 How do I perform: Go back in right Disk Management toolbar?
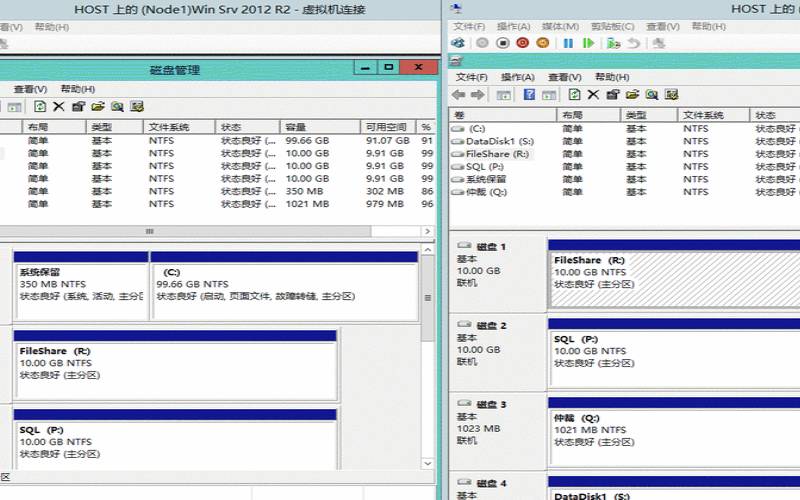[458, 94]
